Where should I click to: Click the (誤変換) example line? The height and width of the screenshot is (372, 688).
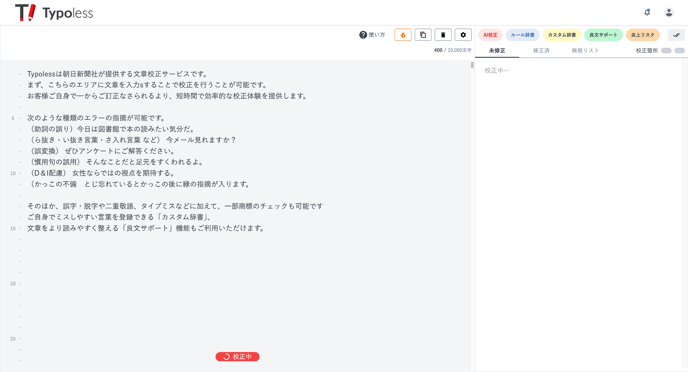(101, 151)
